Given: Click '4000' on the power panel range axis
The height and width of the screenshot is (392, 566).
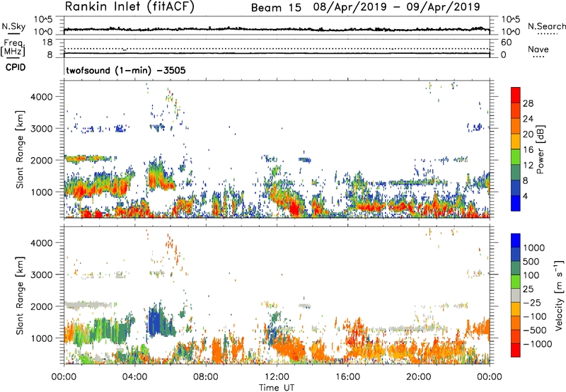Looking at the screenshot, I should [x=42, y=97].
